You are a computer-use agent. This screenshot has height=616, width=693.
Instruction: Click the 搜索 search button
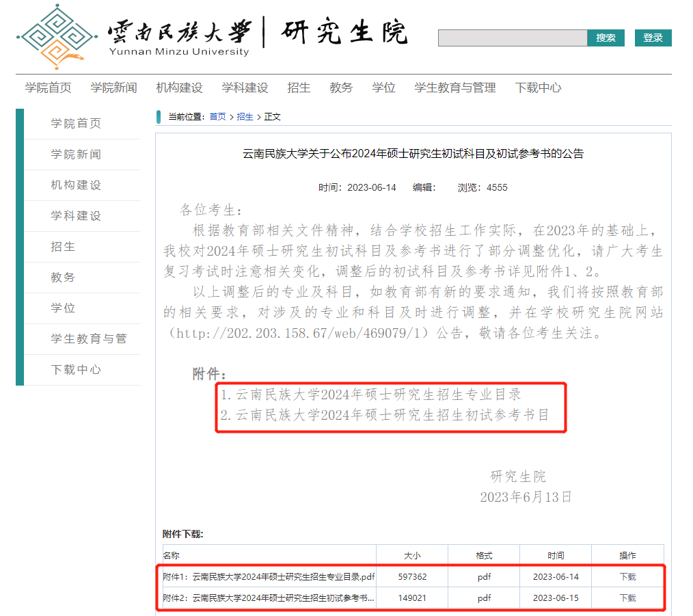[606, 38]
